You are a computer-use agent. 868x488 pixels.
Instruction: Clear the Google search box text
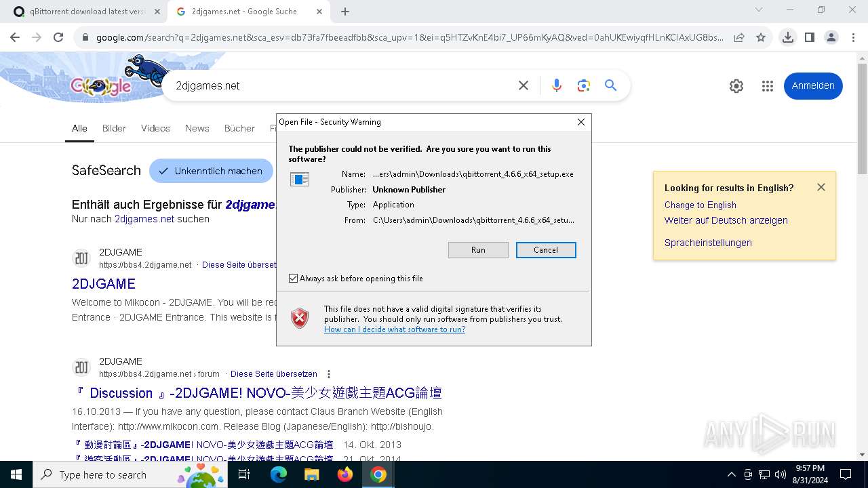[x=524, y=85]
